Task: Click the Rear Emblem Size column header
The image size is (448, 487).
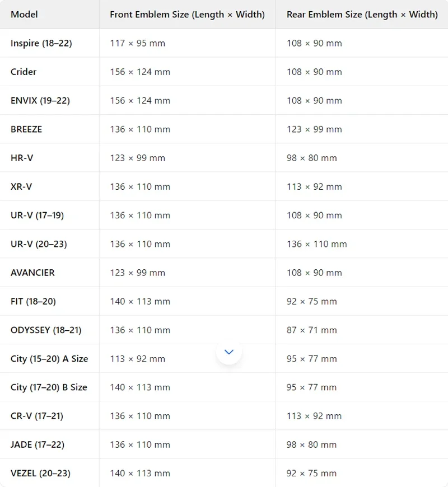Action: [x=362, y=15]
